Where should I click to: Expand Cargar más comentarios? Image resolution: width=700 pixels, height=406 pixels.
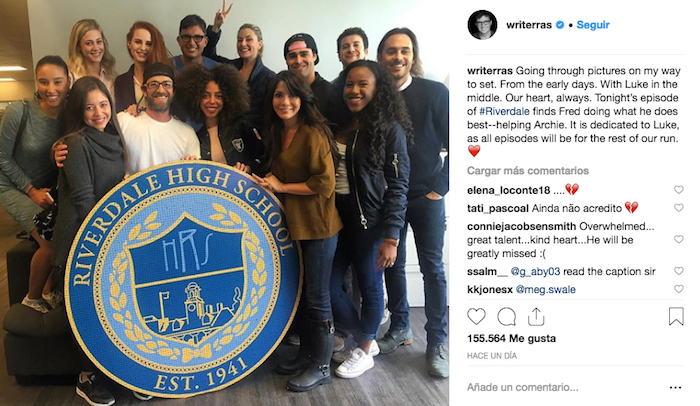528,171
